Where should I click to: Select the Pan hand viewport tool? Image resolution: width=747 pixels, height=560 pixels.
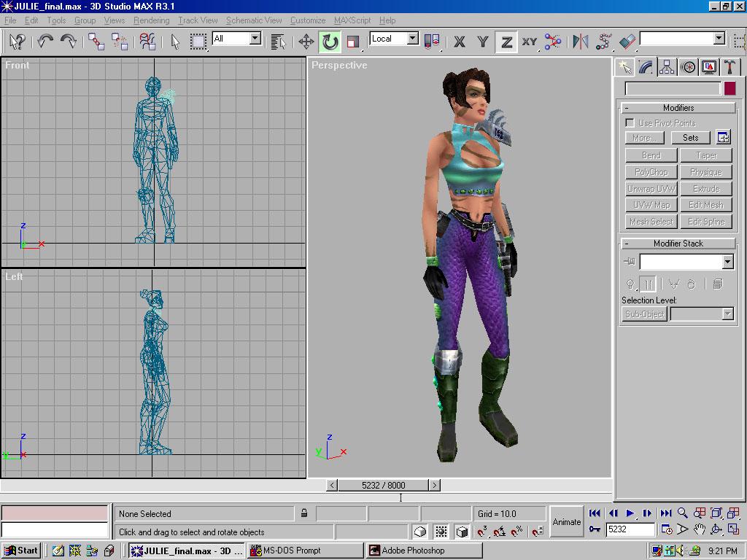tap(700, 530)
